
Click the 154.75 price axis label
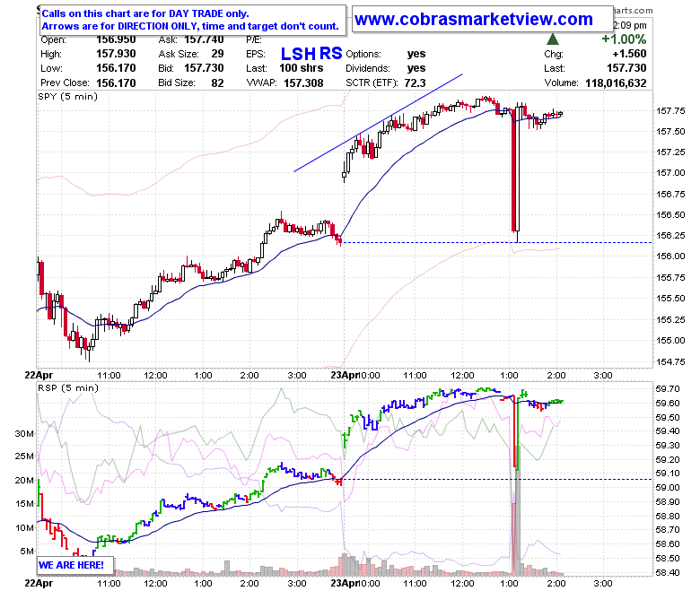click(670, 361)
